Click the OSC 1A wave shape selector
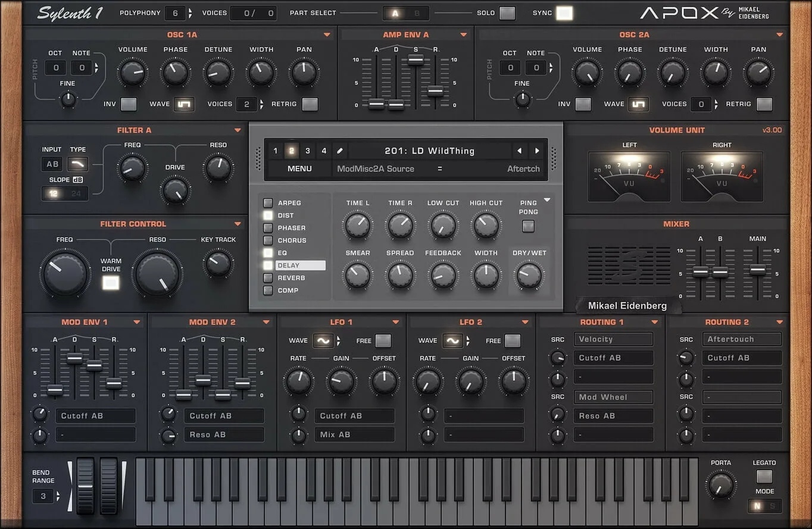This screenshot has height=529, width=812. pyautogui.click(x=184, y=104)
